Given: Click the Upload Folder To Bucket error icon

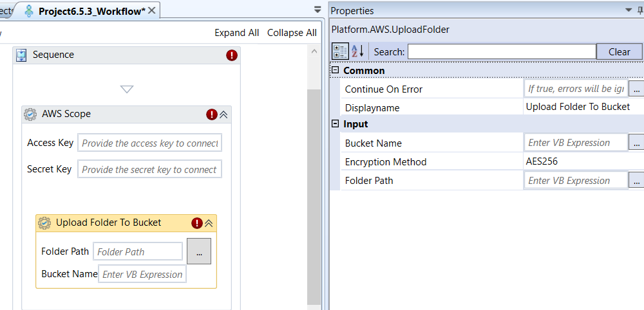Looking at the screenshot, I should tap(197, 223).
